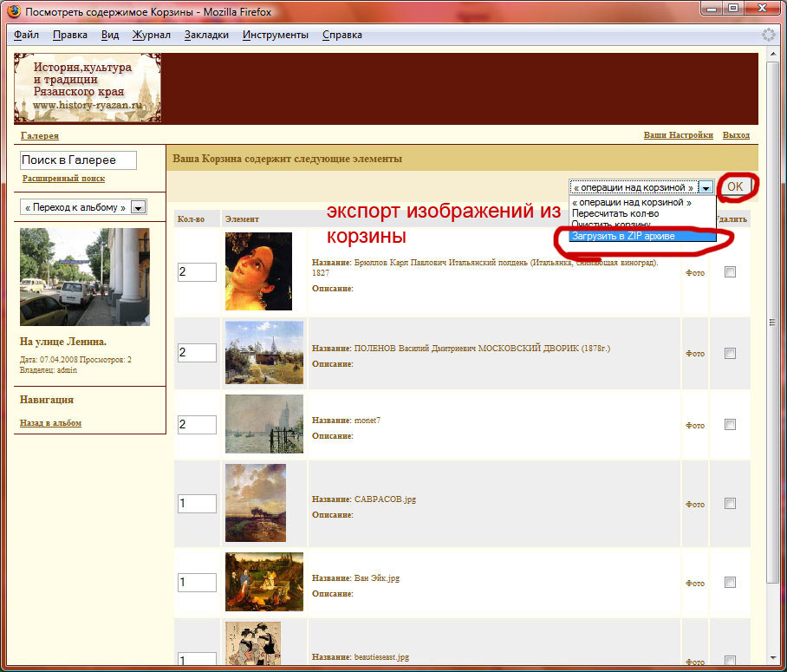Screen dimensions: 787x672
Task: Click the Элемент column header
Action: [x=242, y=219]
